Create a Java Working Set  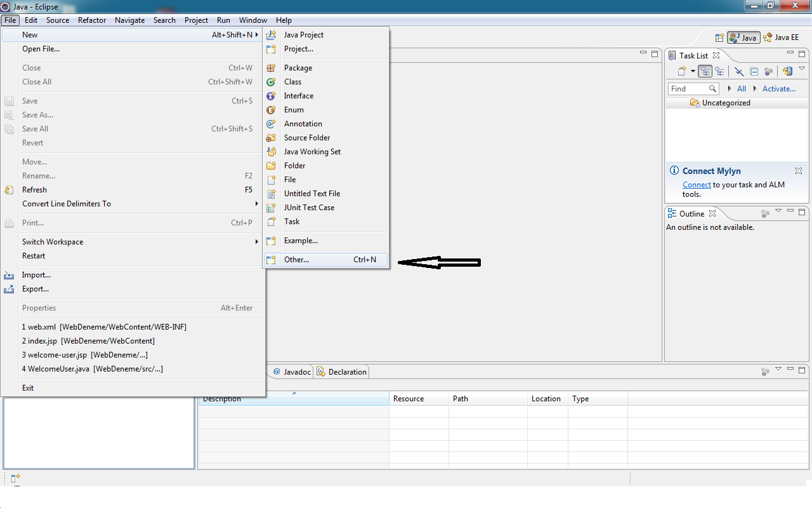point(325,152)
